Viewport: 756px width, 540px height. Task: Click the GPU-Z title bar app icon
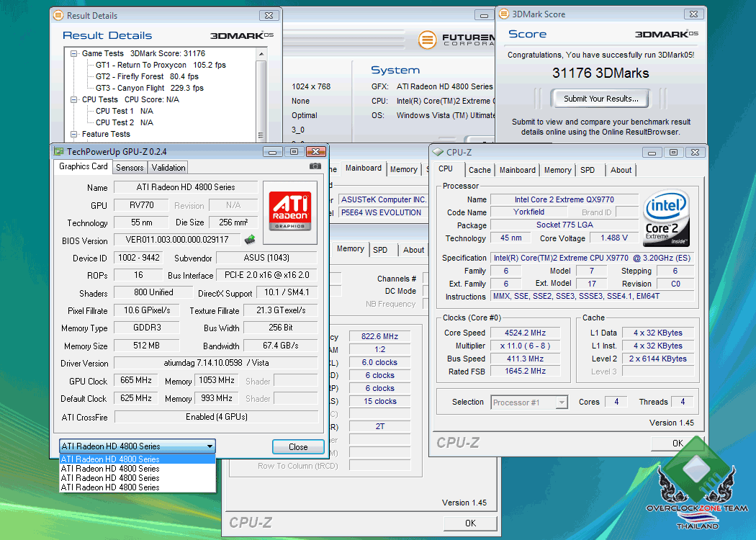click(59, 151)
